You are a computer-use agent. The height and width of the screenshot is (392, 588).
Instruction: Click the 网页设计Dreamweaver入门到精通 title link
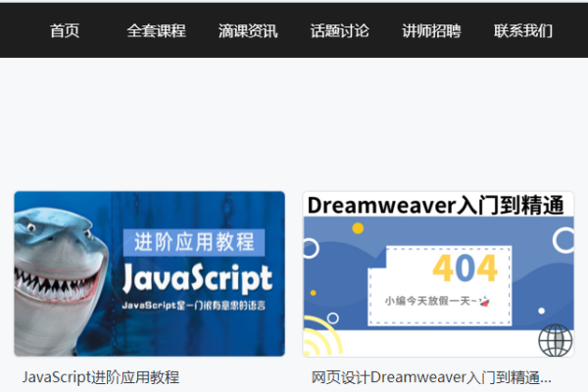(x=431, y=377)
